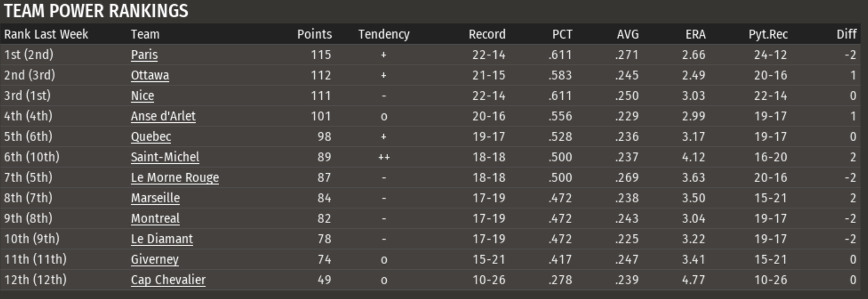Sort rankings by PCT column
The image size is (868, 299).
point(562,34)
